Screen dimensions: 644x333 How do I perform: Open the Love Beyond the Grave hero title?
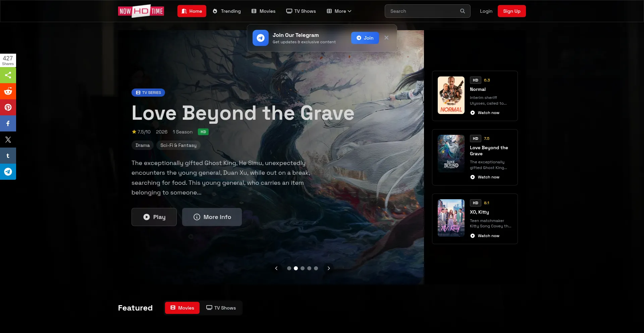[243, 113]
